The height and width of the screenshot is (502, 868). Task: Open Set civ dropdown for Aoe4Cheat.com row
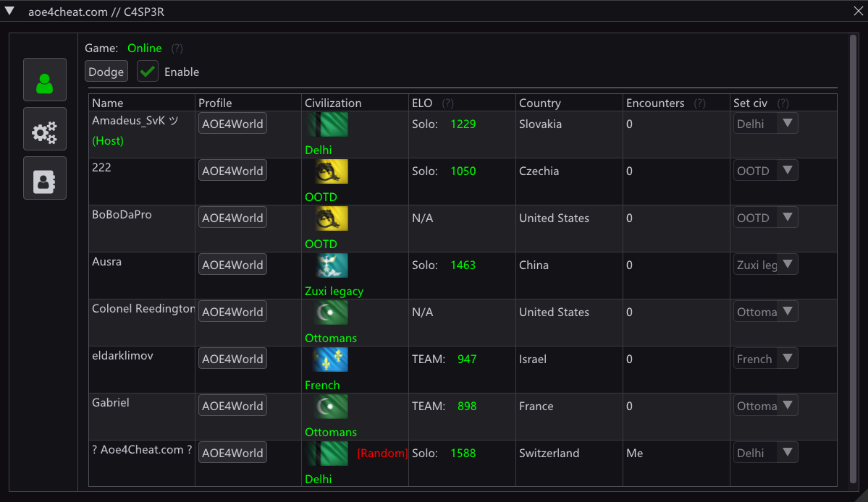click(766, 453)
